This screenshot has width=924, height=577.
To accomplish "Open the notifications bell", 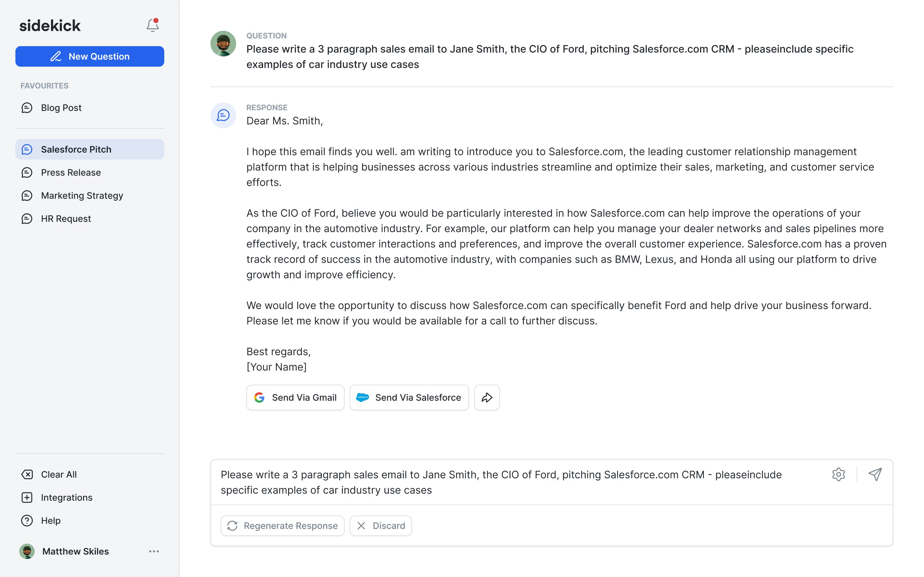I will [x=152, y=26].
